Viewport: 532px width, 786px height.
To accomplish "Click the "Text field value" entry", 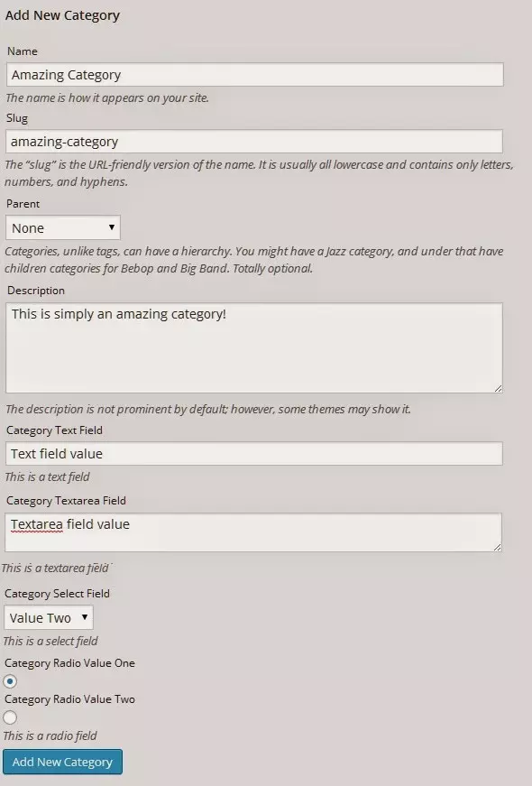I will pyautogui.click(x=55, y=453).
